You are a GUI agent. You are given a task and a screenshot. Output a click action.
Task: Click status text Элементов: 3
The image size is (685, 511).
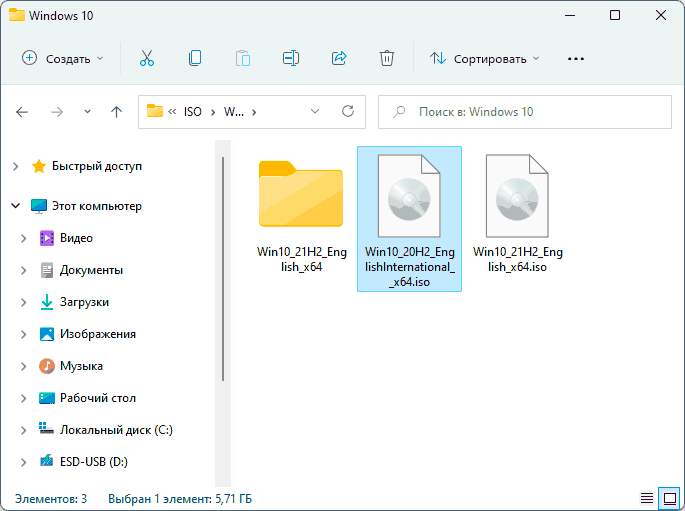point(51,498)
